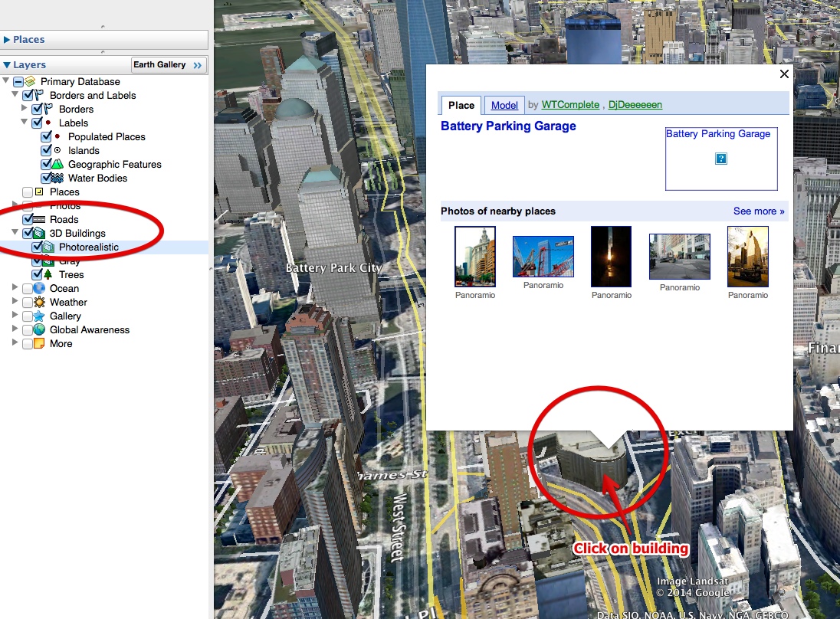Click the Water Bodies wave icon
This screenshot has width=840, height=619.
click(57, 178)
